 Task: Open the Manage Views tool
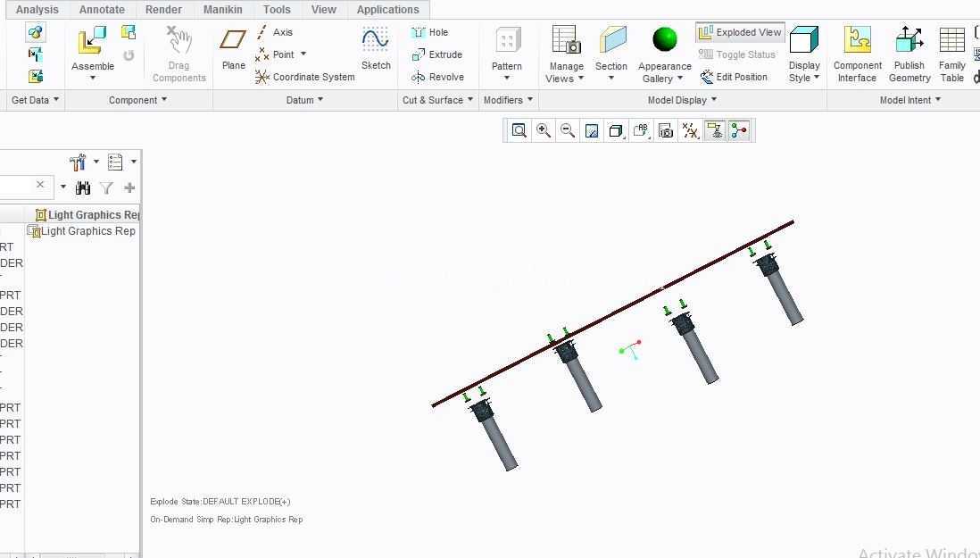pyautogui.click(x=566, y=55)
